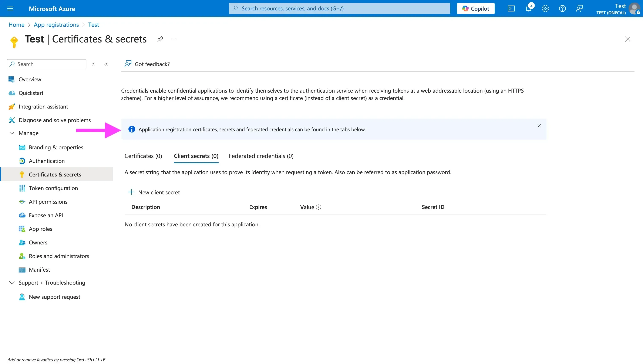Open the portal Settings gear
Viewport: 643px width, 364px height.
[x=545, y=8]
